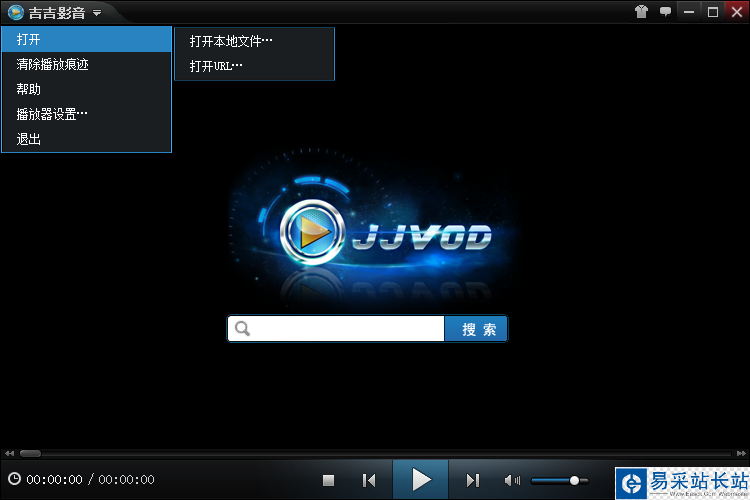Screen dimensions: 750x500
Task: Click the clock icon beside elapsed time
Action: click(14, 478)
